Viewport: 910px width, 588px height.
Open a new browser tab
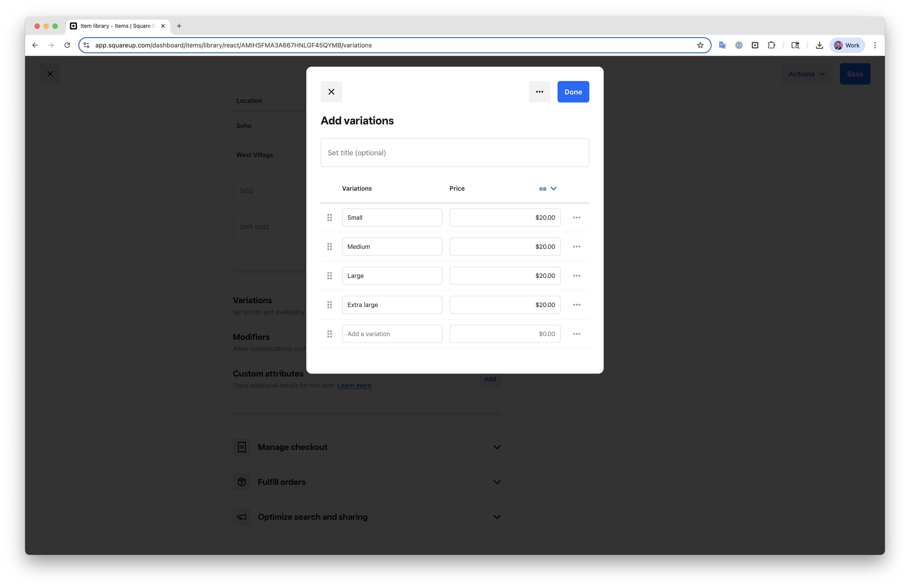tap(179, 26)
